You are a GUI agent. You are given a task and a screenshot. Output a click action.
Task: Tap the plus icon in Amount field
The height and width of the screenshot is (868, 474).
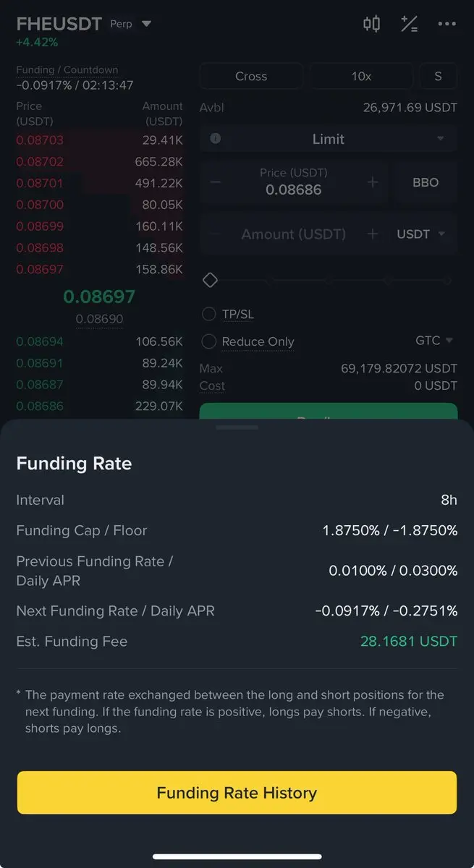373,234
